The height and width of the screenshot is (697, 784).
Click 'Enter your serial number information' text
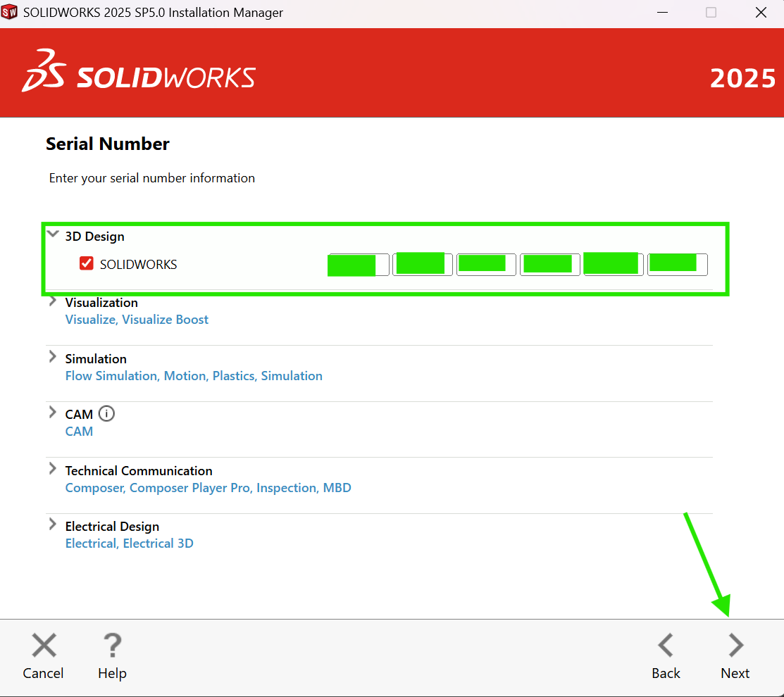(x=152, y=178)
